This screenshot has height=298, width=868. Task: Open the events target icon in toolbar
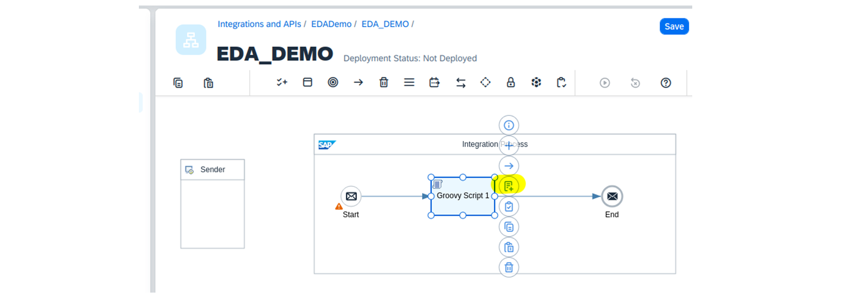333,82
